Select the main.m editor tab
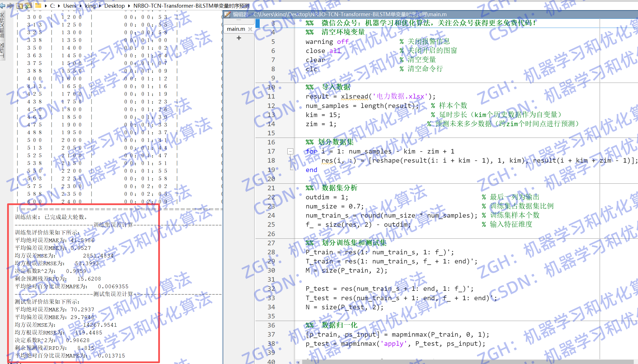This screenshot has height=364, width=638. [236, 29]
